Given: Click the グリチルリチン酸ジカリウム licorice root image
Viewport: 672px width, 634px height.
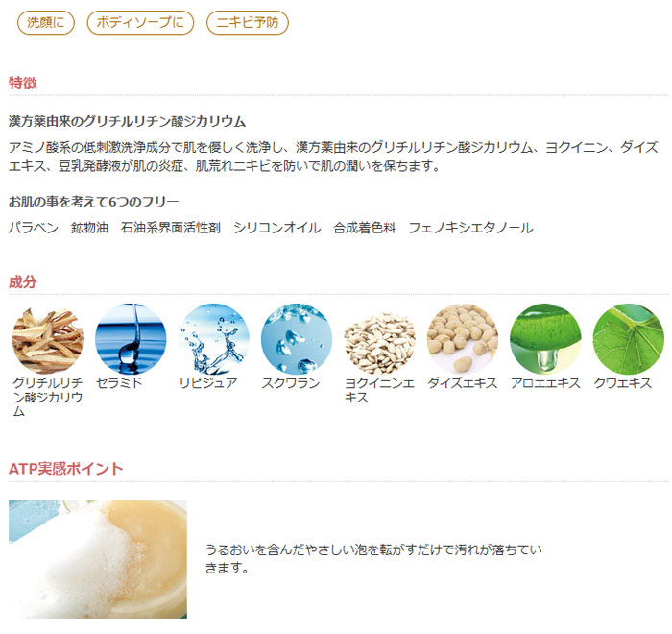Looking at the screenshot, I should (48, 339).
